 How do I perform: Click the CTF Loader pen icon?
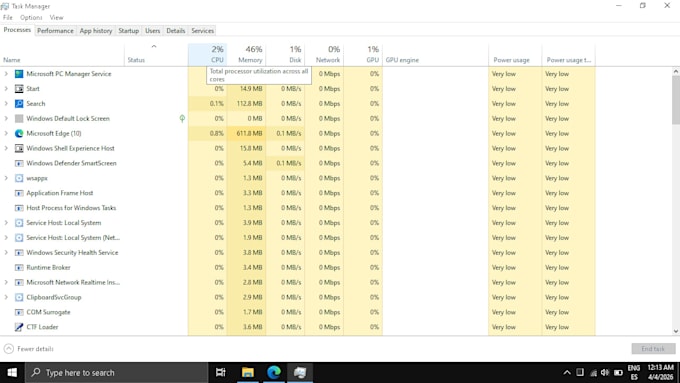[19, 327]
